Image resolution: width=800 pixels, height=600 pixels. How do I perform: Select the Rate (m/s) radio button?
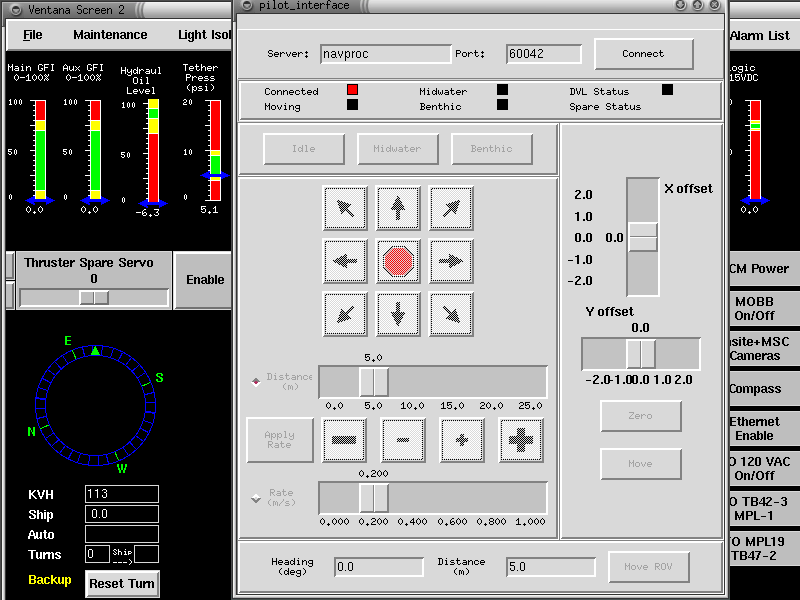[x=256, y=498]
